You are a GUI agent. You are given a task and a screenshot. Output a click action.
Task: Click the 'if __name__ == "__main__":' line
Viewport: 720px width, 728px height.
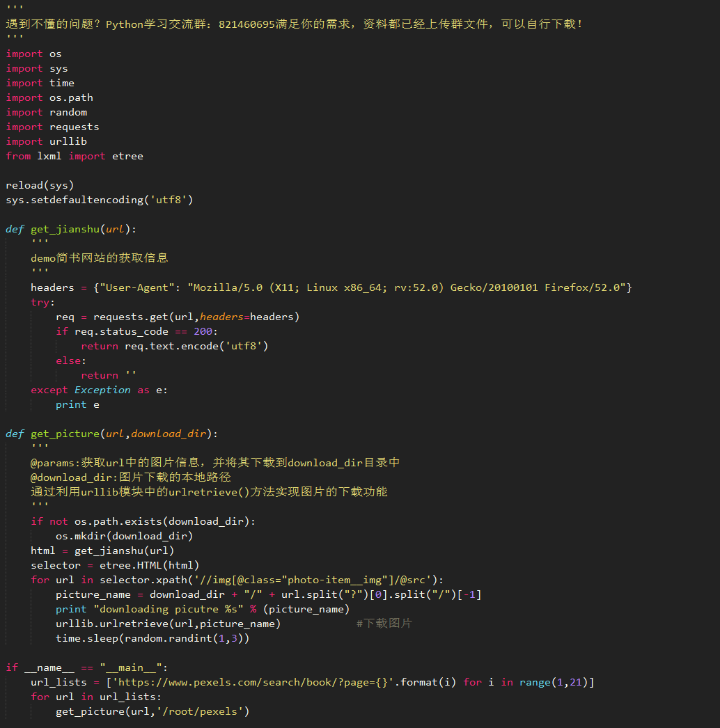click(x=87, y=668)
